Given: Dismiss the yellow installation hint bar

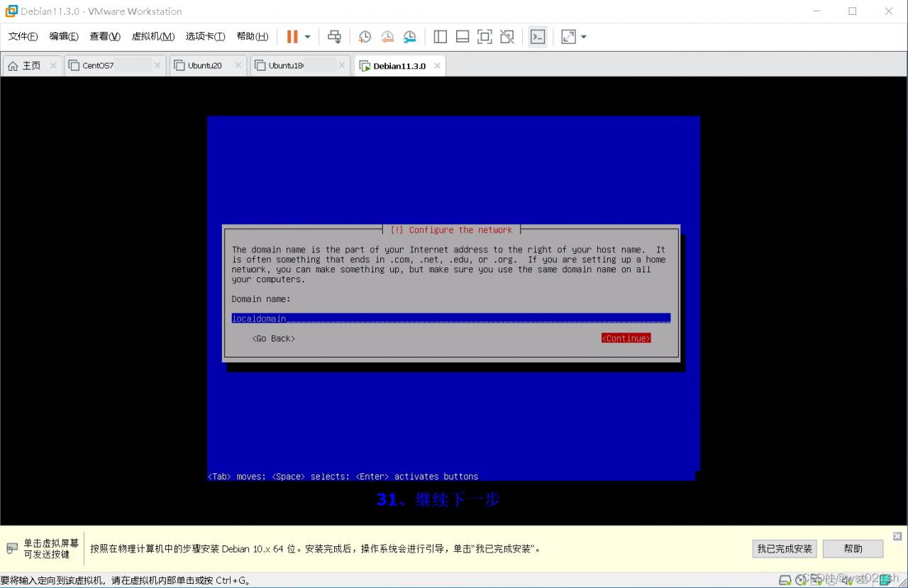Looking at the screenshot, I should click(897, 536).
